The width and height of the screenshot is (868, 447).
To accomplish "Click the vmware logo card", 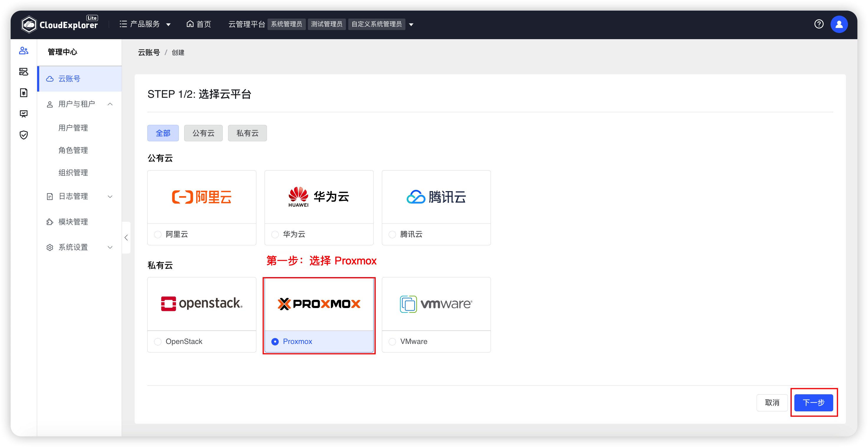I will tap(436, 304).
